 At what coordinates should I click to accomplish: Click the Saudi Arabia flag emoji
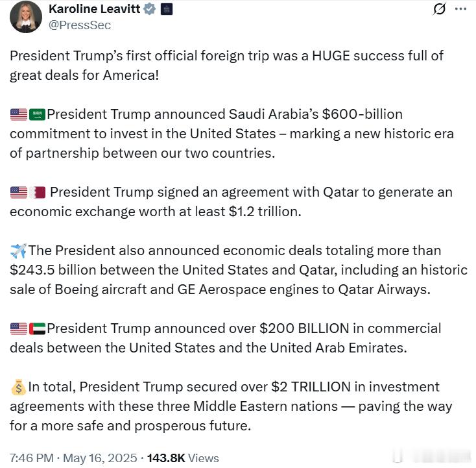38,115
